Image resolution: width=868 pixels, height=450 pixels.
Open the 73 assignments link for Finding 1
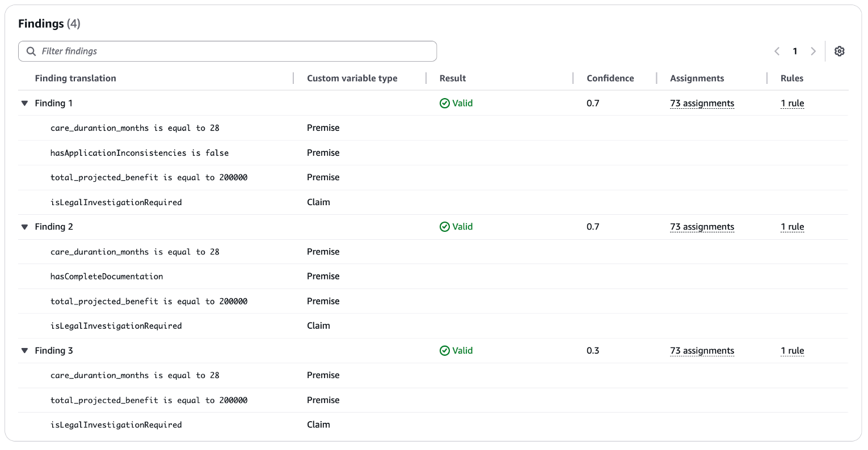pyautogui.click(x=702, y=103)
